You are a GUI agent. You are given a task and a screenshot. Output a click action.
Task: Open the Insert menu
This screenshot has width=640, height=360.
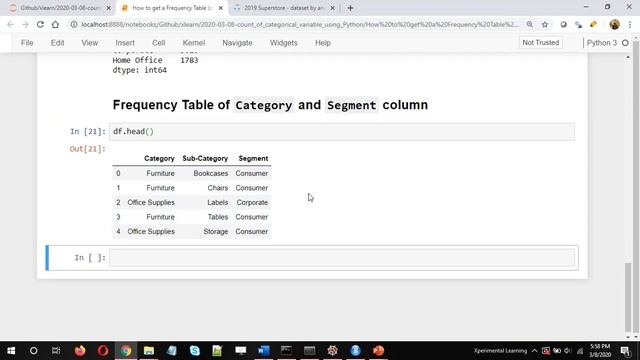tap(125, 43)
